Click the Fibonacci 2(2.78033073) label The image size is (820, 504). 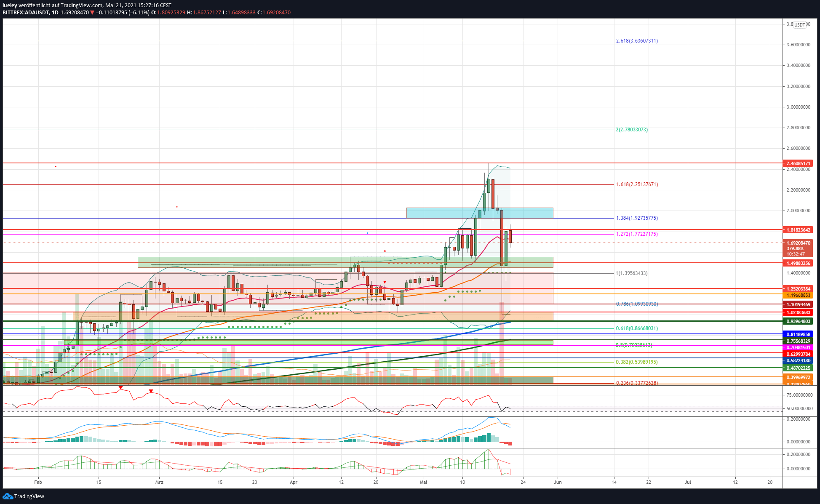point(632,130)
